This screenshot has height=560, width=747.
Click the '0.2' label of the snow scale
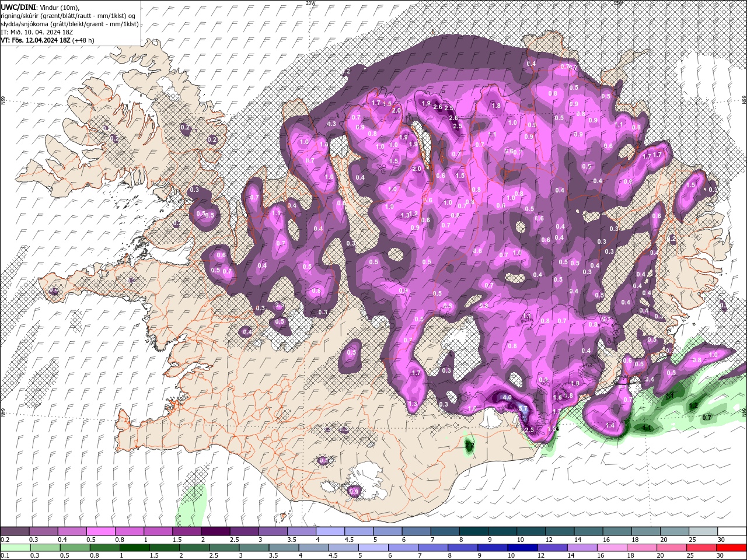pos(5,540)
